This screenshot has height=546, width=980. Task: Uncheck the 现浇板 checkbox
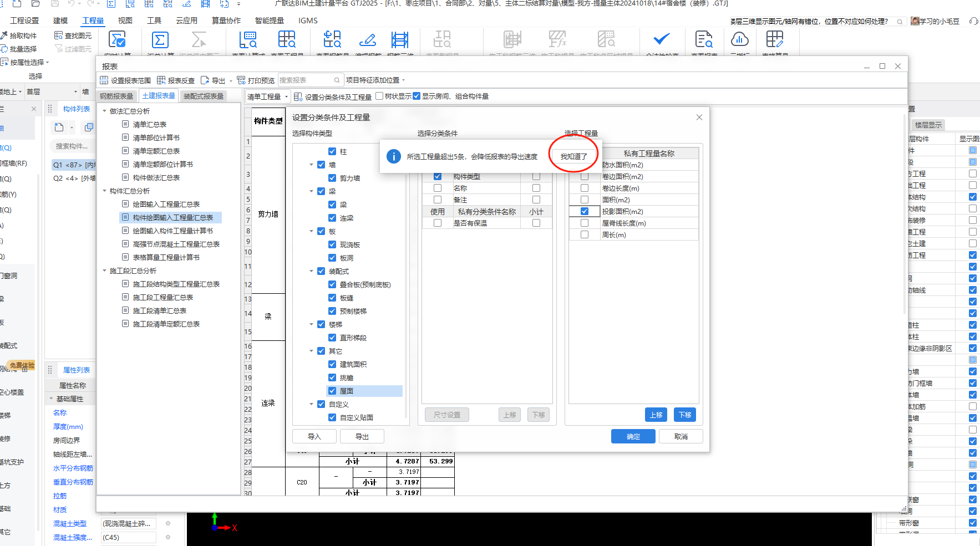(x=332, y=244)
